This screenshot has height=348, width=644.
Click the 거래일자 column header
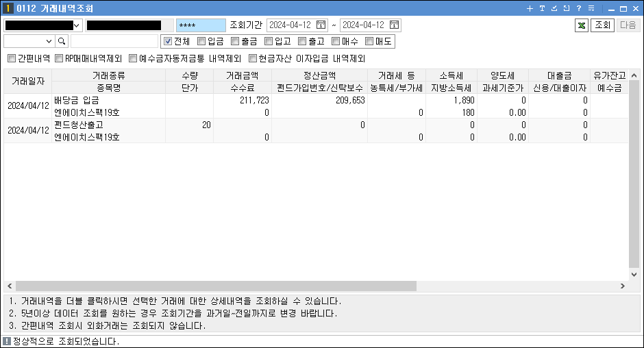coord(28,82)
